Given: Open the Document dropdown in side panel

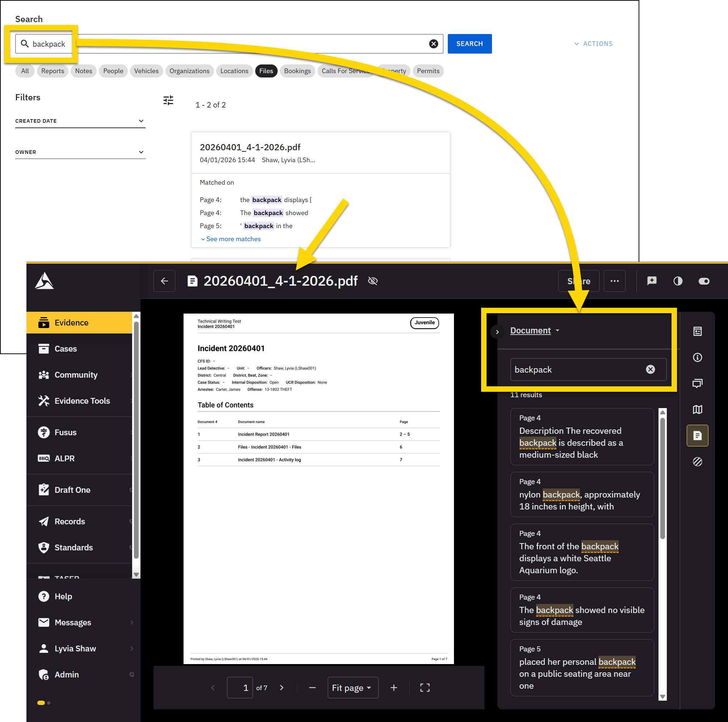Looking at the screenshot, I should click(534, 331).
